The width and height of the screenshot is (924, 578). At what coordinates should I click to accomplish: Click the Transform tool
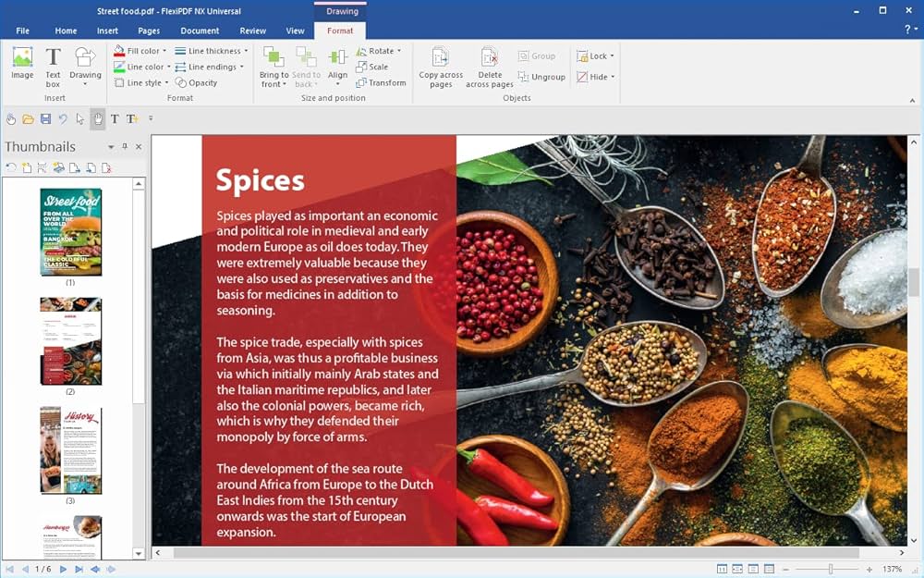point(381,82)
